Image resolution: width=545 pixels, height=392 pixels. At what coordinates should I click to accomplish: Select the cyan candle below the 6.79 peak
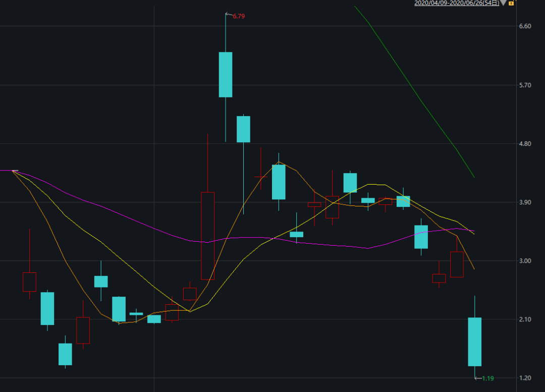pos(226,74)
